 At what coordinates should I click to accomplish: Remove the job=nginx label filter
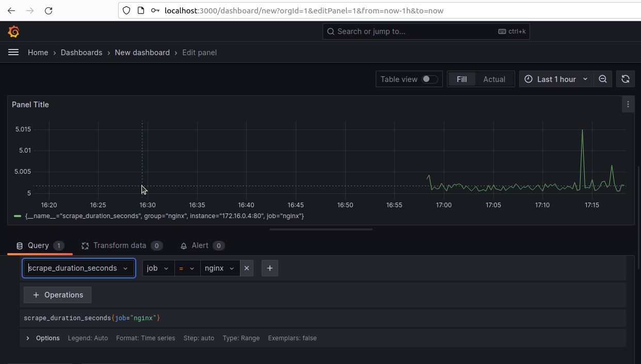coord(247,268)
